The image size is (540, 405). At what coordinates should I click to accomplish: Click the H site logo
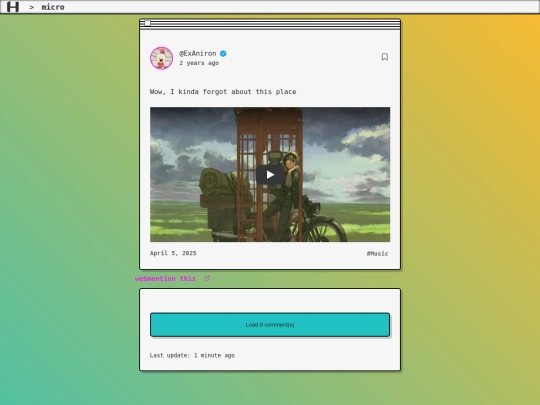point(13,7)
